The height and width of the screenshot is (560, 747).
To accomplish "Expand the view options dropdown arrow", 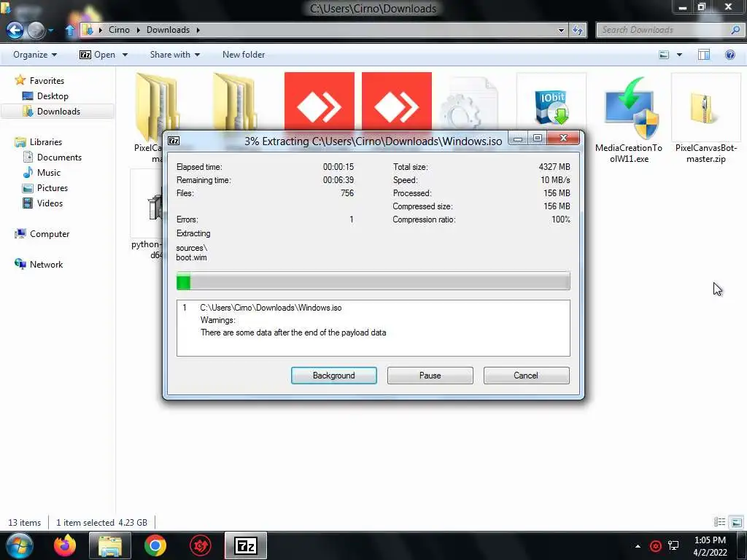I will [679, 55].
